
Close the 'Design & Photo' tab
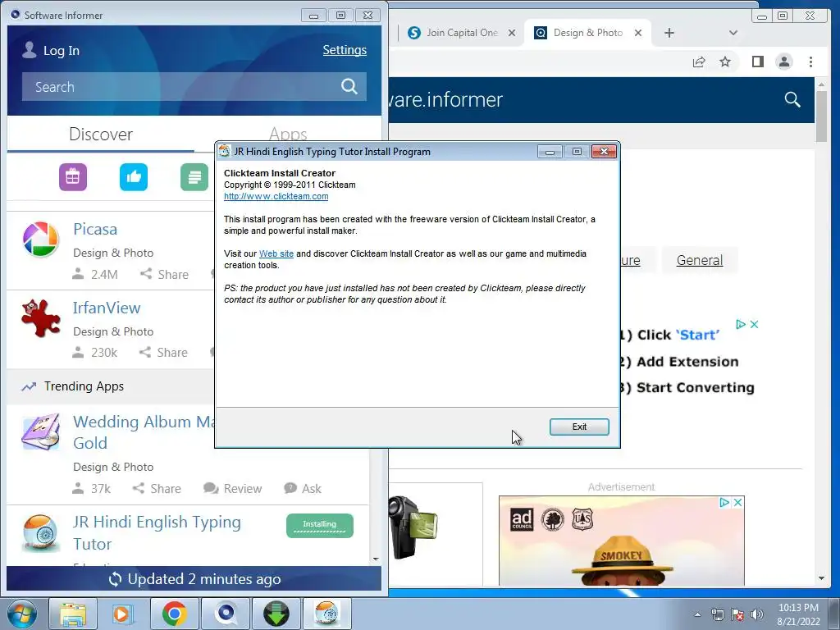pos(638,33)
